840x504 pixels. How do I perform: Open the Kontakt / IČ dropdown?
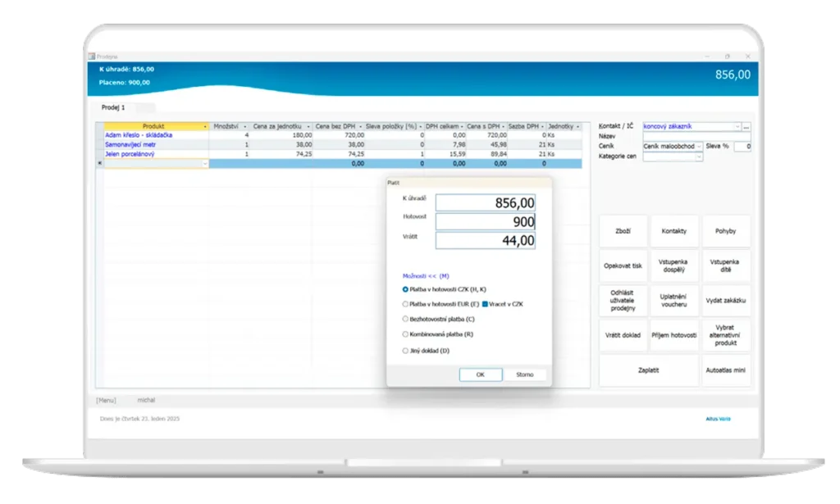(736, 126)
